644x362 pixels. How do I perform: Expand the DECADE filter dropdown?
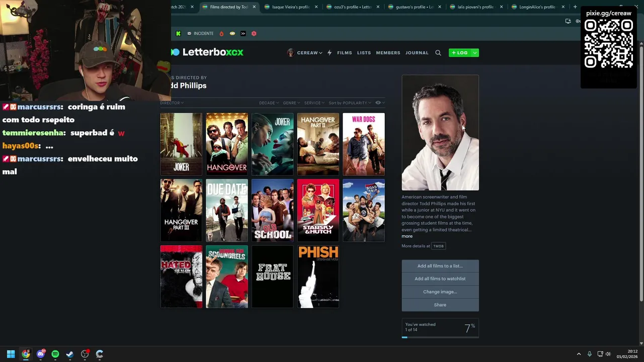(x=269, y=103)
